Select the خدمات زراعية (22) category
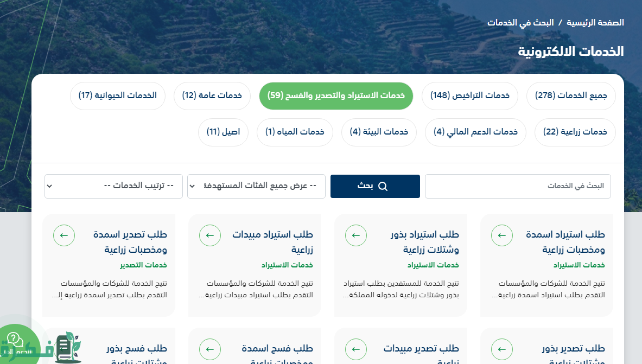The width and height of the screenshot is (642, 364). [x=575, y=132]
